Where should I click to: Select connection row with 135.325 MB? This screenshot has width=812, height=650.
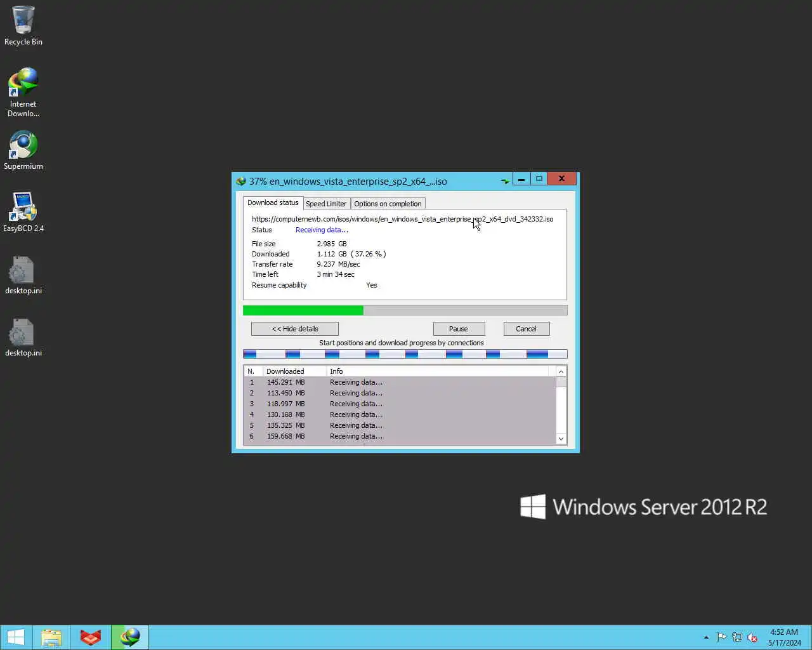[x=400, y=425]
